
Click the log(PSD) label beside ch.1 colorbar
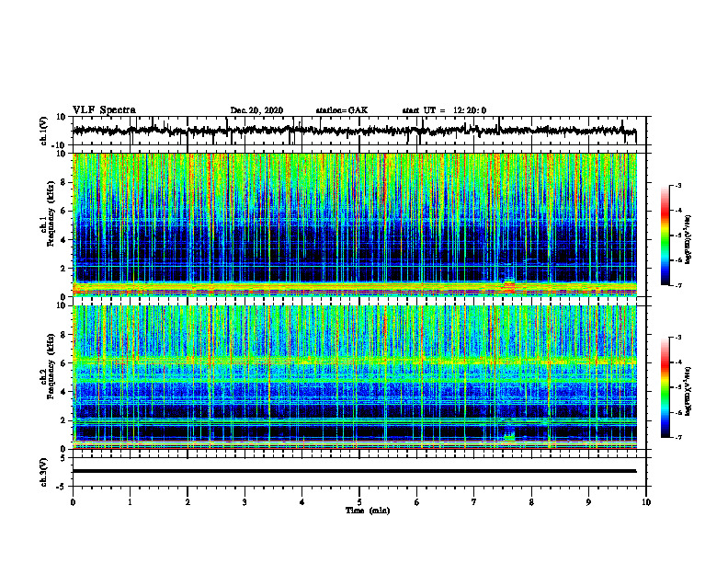point(688,239)
